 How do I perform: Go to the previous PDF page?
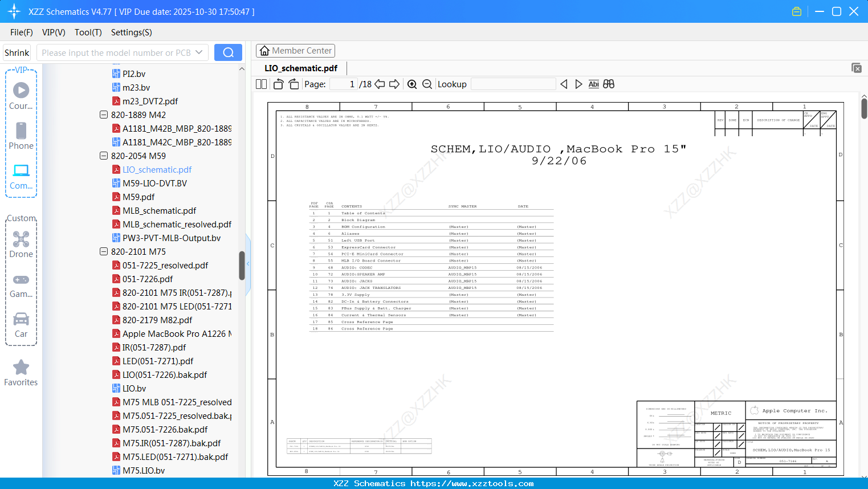pyautogui.click(x=380, y=84)
